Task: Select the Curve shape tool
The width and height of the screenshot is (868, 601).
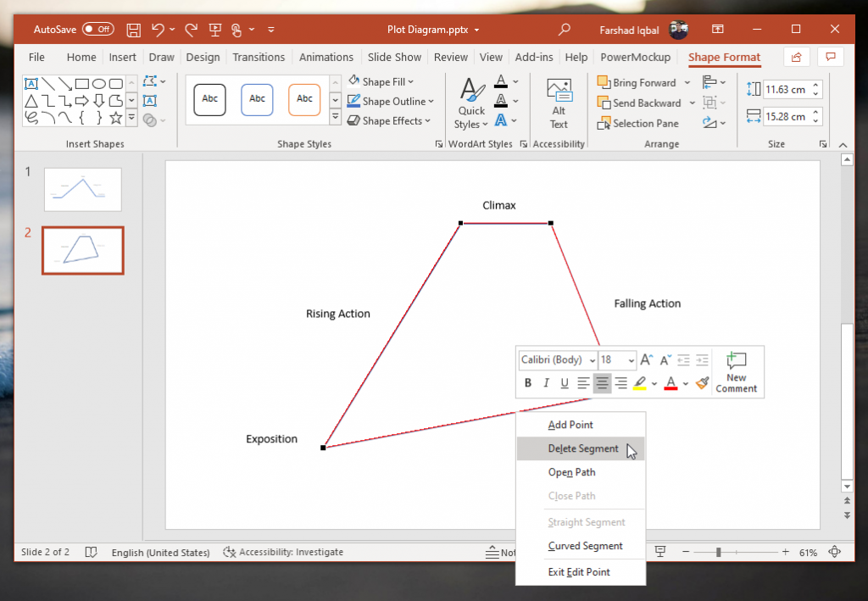Action: tap(48, 117)
